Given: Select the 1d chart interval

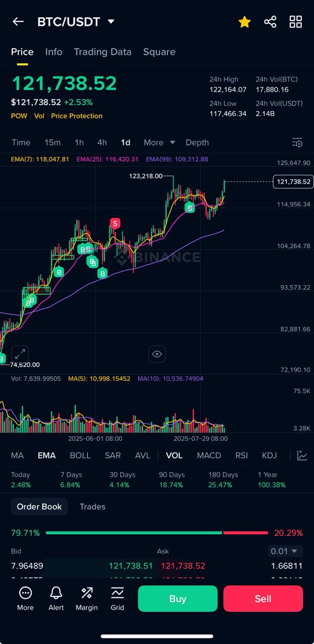Looking at the screenshot, I should coord(125,142).
